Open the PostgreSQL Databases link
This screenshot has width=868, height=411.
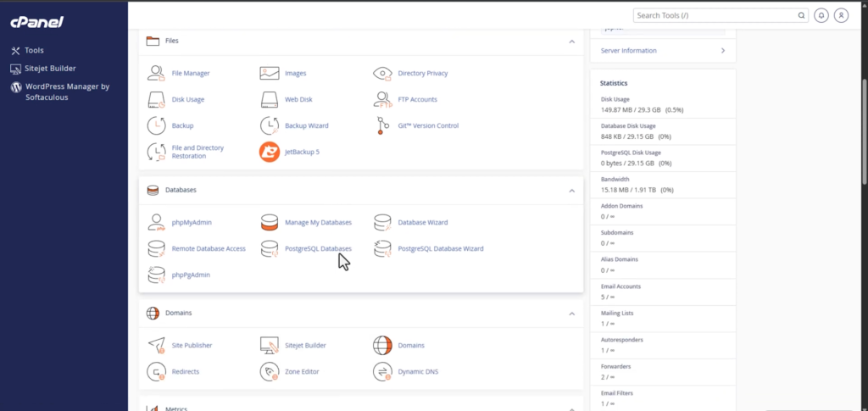click(x=318, y=249)
